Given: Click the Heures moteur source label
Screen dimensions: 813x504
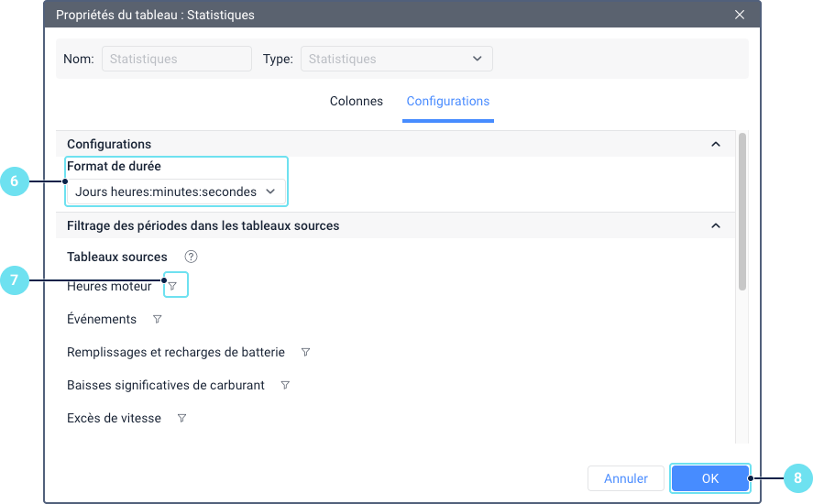Looking at the screenshot, I should point(109,286).
